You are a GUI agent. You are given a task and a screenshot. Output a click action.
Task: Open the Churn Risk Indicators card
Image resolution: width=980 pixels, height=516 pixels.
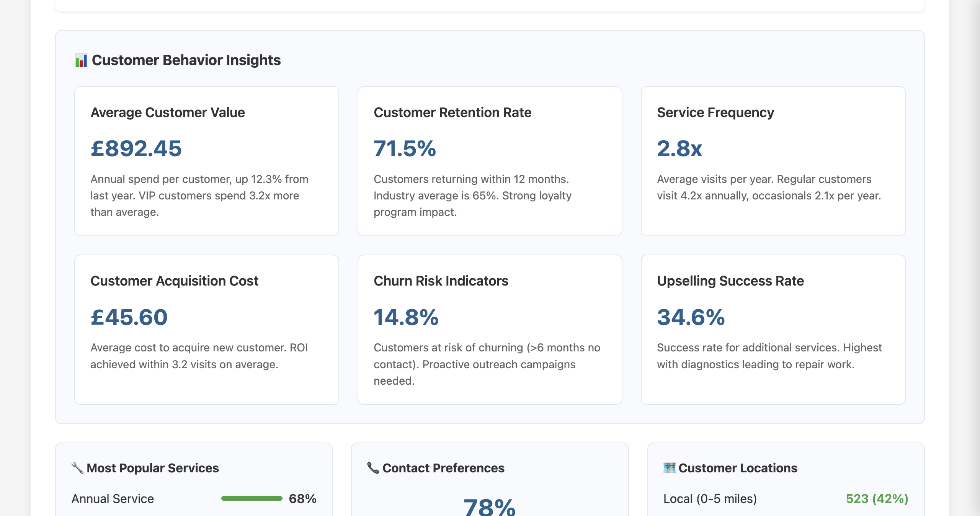point(490,329)
